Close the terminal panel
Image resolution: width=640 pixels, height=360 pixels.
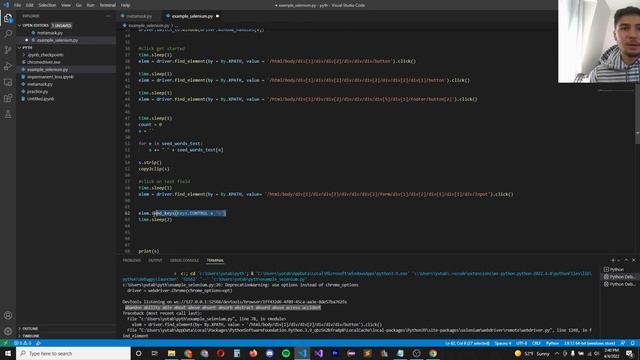[x=633, y=260]
